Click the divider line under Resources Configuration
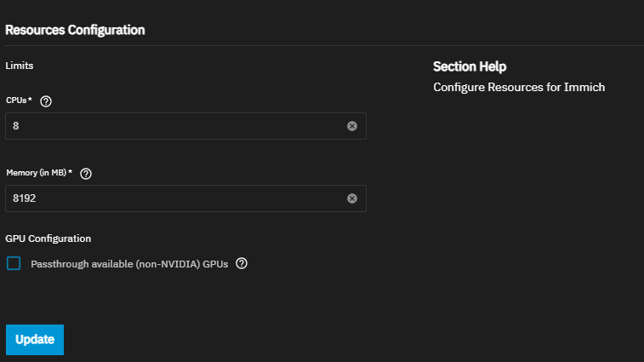 click(322, 45)
